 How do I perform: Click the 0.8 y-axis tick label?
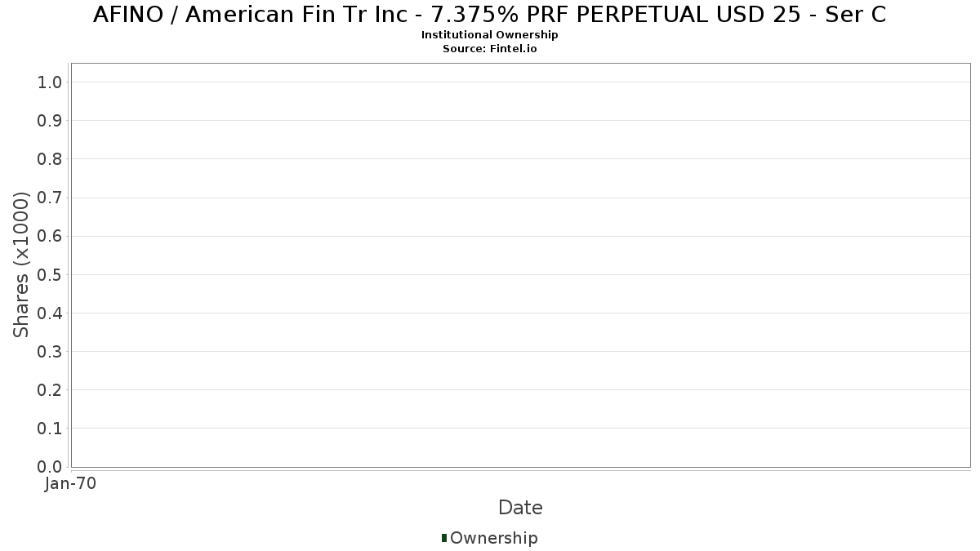[x=50, y=159]
